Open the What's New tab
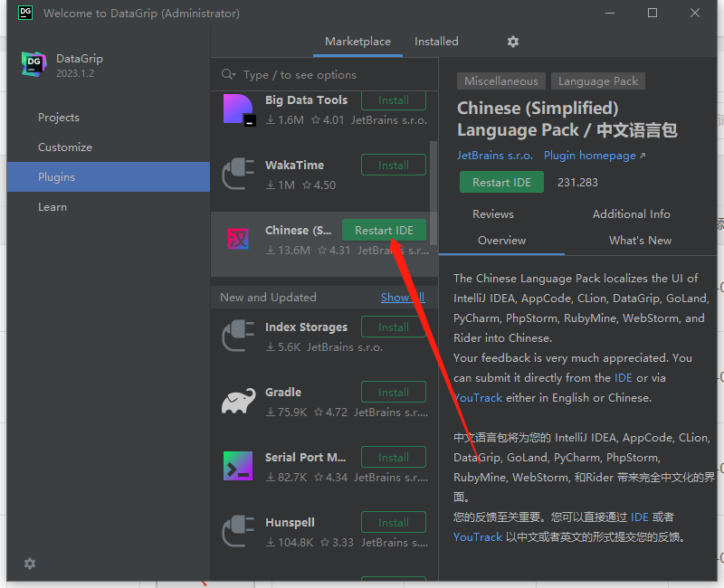This screenshot has height=588, width=724. pos(640,241)
